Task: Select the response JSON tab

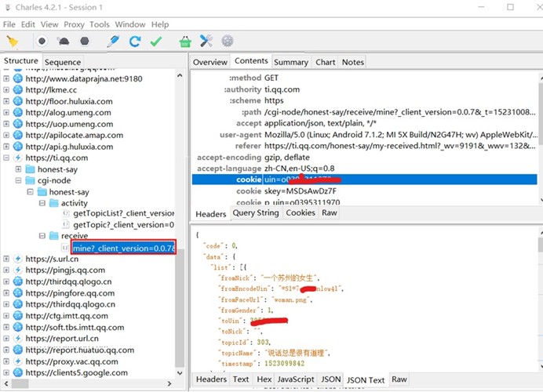Action: tap(330, 379)
